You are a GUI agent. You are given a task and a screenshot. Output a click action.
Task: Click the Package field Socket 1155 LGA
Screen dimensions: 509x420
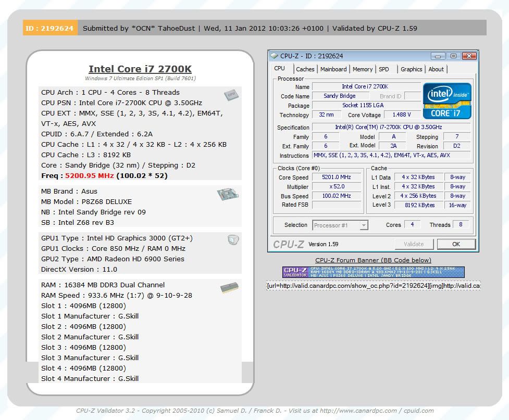pos(366,106)
